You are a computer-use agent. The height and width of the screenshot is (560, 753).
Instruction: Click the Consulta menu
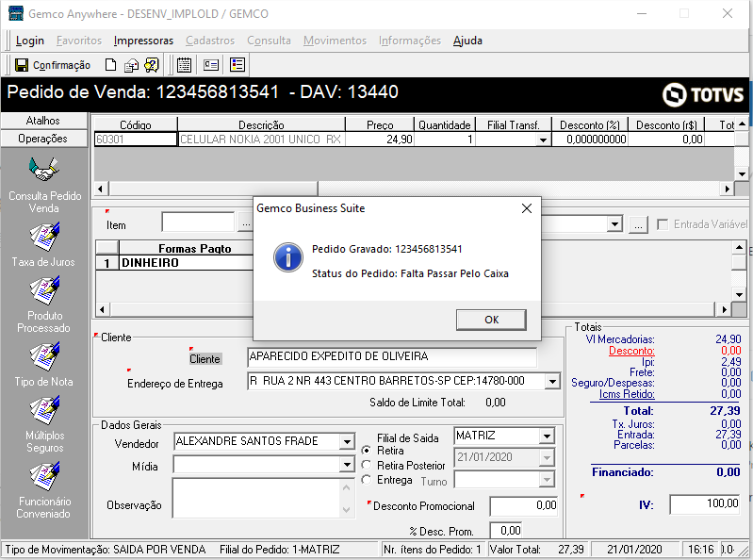[x=269, y=41]
